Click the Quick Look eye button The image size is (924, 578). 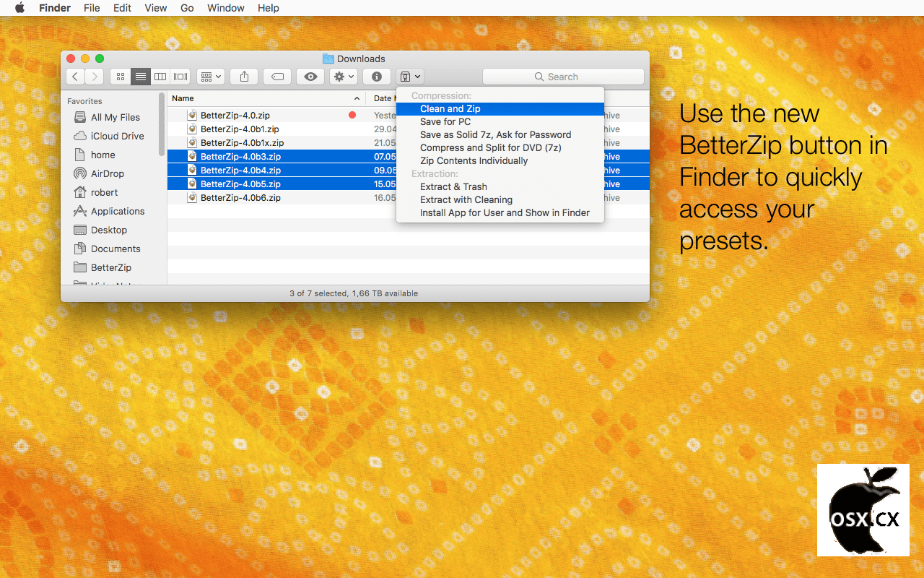310,77
